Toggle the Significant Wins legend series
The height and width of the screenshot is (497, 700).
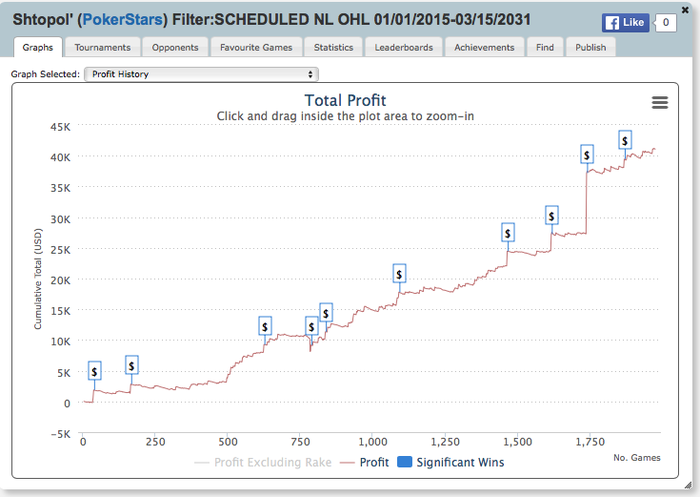pyautogui.click(x=450, y=462)
